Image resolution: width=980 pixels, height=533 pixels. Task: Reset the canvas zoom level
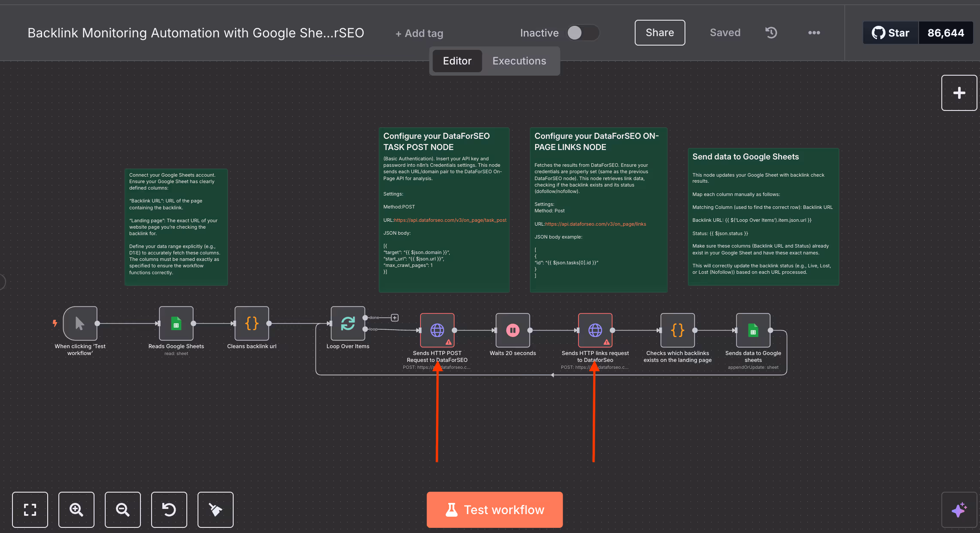tap(169, 510)
